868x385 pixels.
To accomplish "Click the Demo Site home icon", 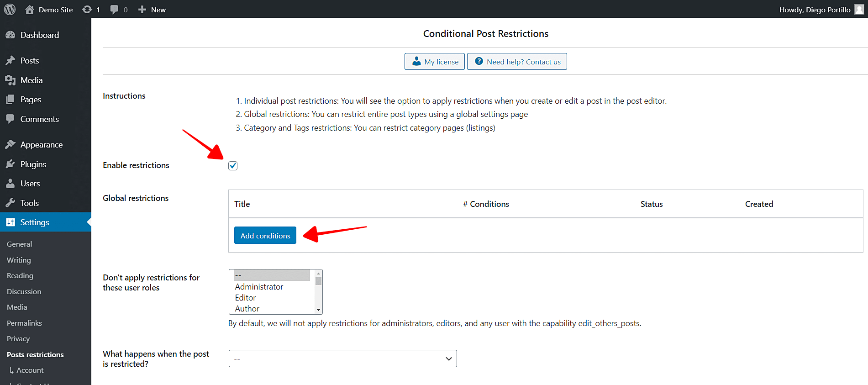I will click(30, 10).
